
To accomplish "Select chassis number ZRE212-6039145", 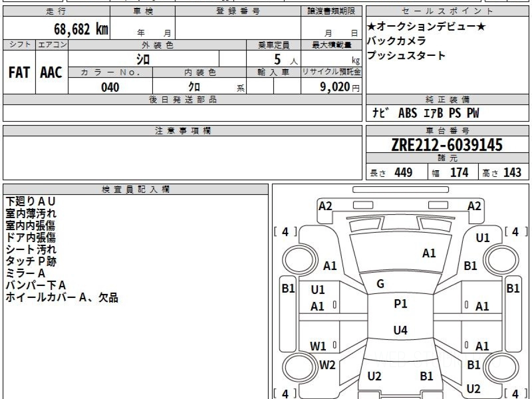I will pyautogui.click(x=447, y=145).
